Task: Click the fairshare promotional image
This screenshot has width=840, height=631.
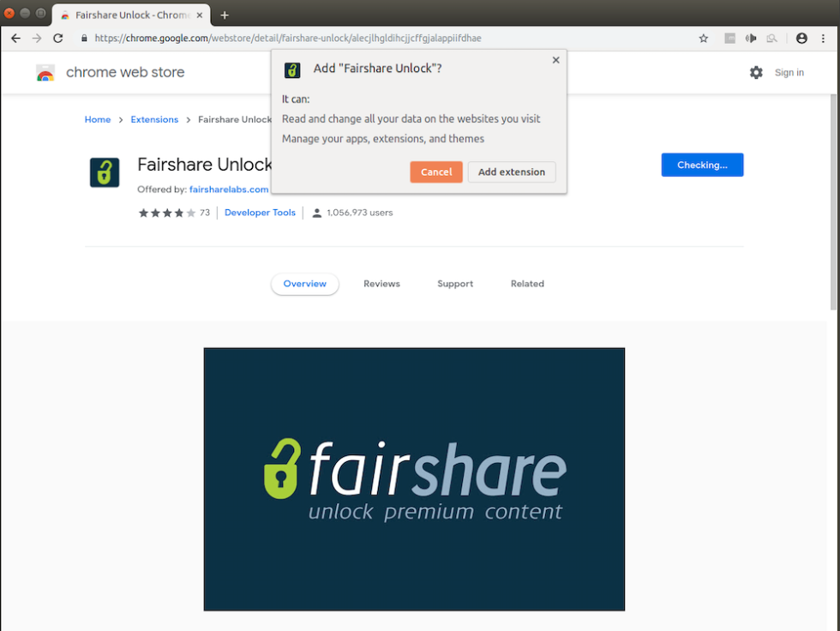Action: (x=414, y=479)
